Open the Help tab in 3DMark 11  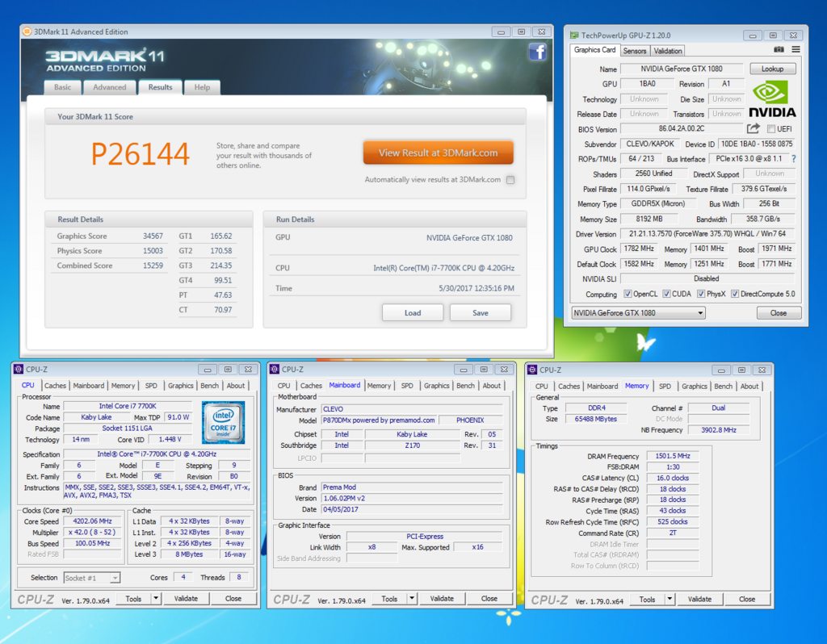pos(202,87)
